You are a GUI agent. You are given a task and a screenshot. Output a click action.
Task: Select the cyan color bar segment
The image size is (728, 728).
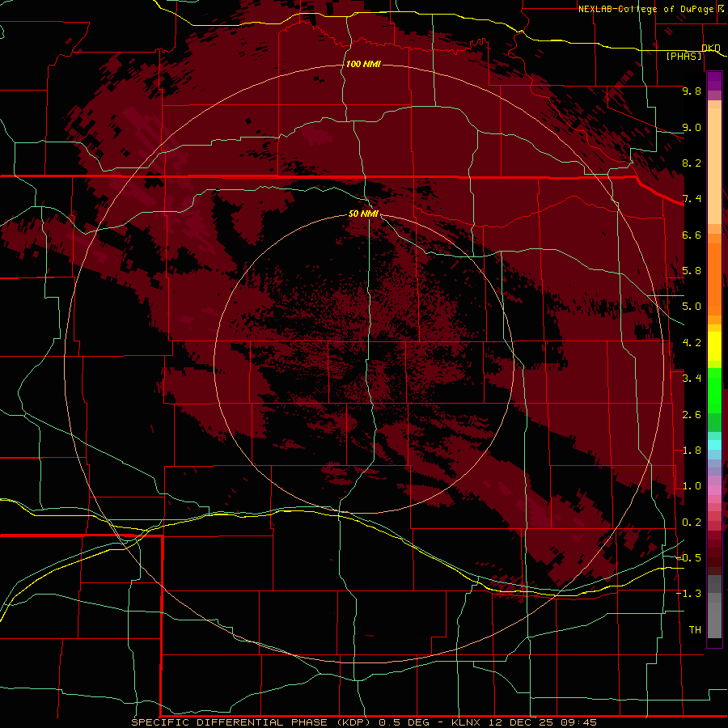[714, 445]
